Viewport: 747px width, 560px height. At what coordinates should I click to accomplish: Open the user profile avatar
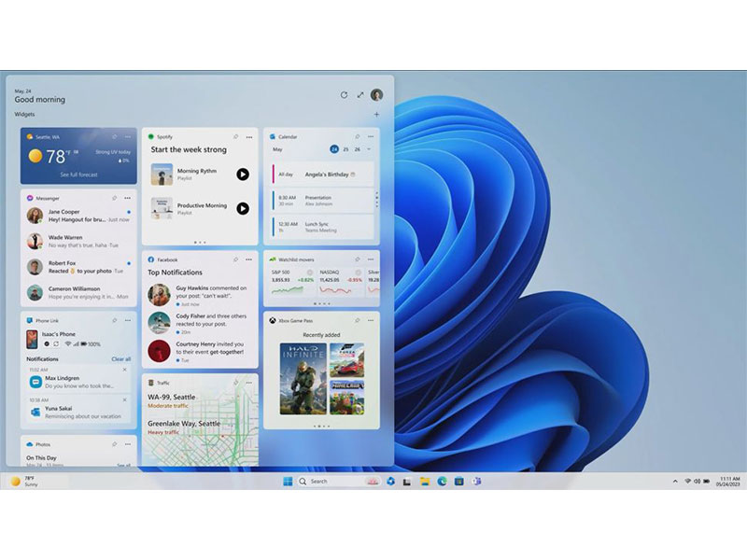pos(377,95)
